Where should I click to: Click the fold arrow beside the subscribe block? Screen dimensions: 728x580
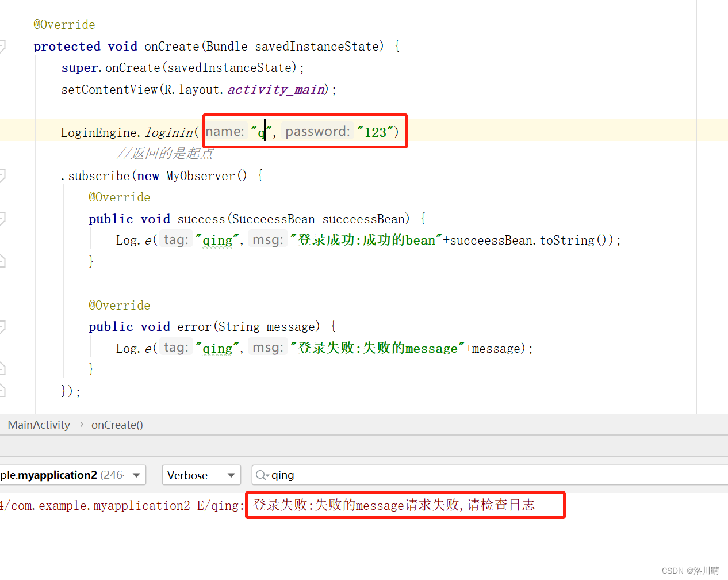tap(3, 175)
